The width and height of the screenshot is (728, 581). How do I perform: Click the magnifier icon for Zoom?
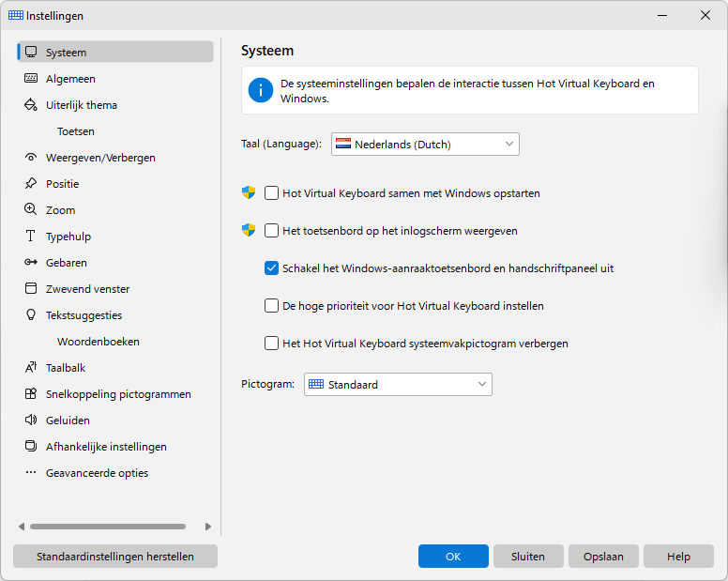coord(31,209)
